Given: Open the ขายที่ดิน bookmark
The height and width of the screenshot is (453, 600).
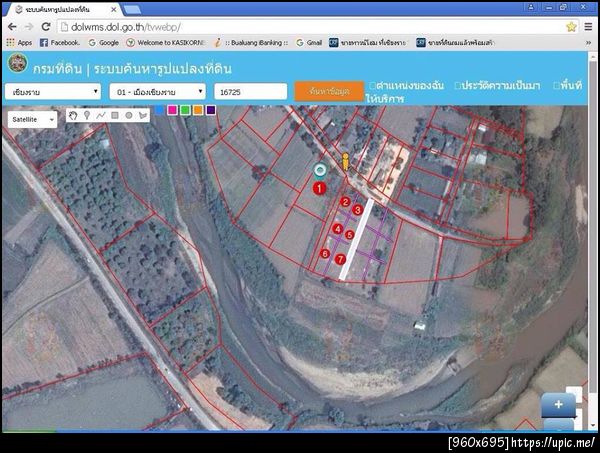Looking at the screenshot, I should click(x=455, y=43).
